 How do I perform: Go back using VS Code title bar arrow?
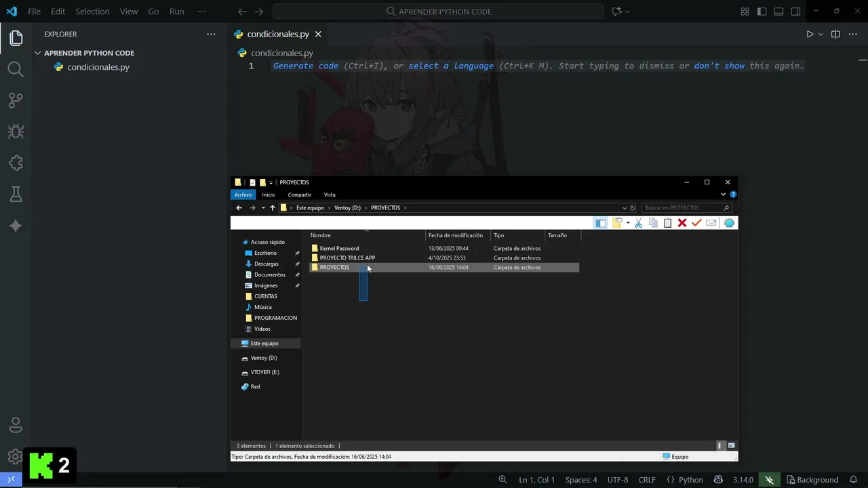pos(242,12)
